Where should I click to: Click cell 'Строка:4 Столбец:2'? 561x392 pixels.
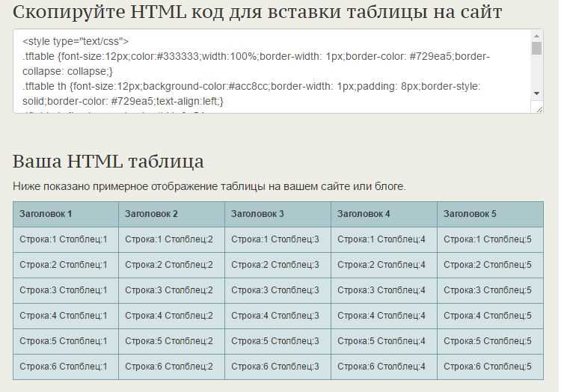(x=172, y=316)
